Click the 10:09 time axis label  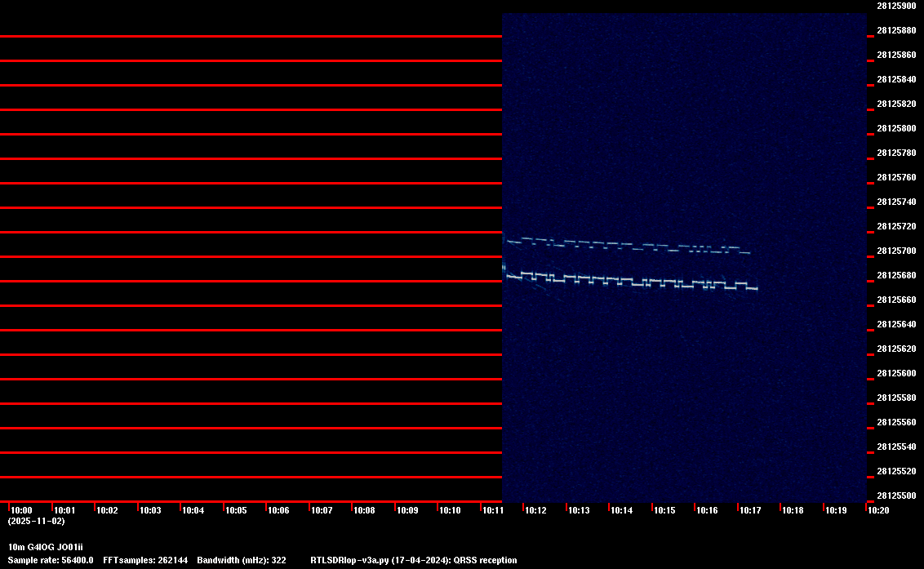407,510
